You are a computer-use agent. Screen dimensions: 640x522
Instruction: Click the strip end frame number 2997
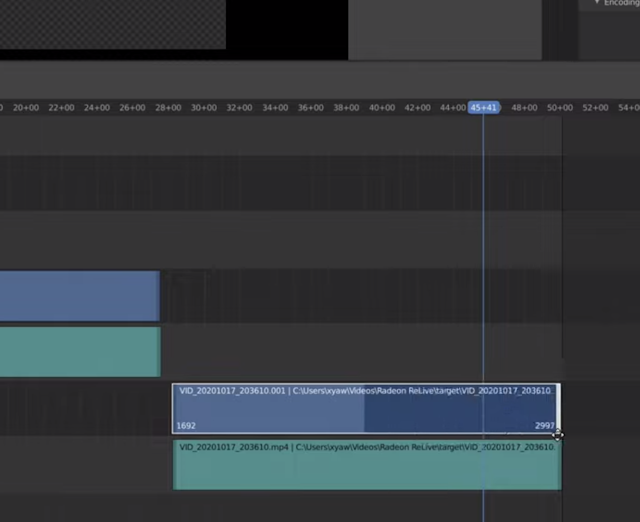[545, 426]
